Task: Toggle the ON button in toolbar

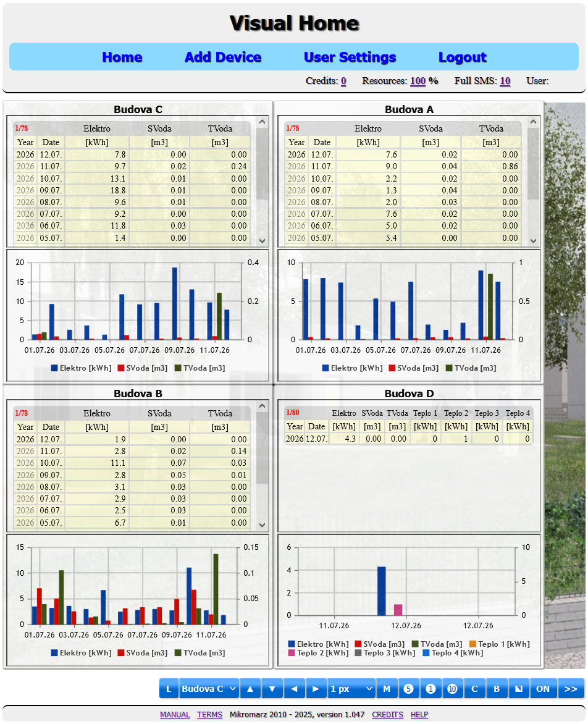Action: (x=544, y=688)
